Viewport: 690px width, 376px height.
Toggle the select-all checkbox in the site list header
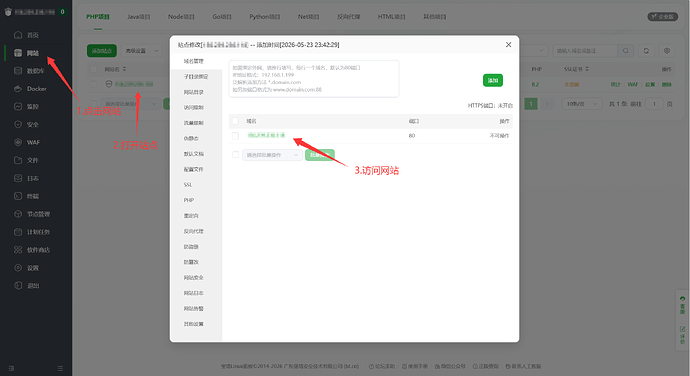point(93,69)
